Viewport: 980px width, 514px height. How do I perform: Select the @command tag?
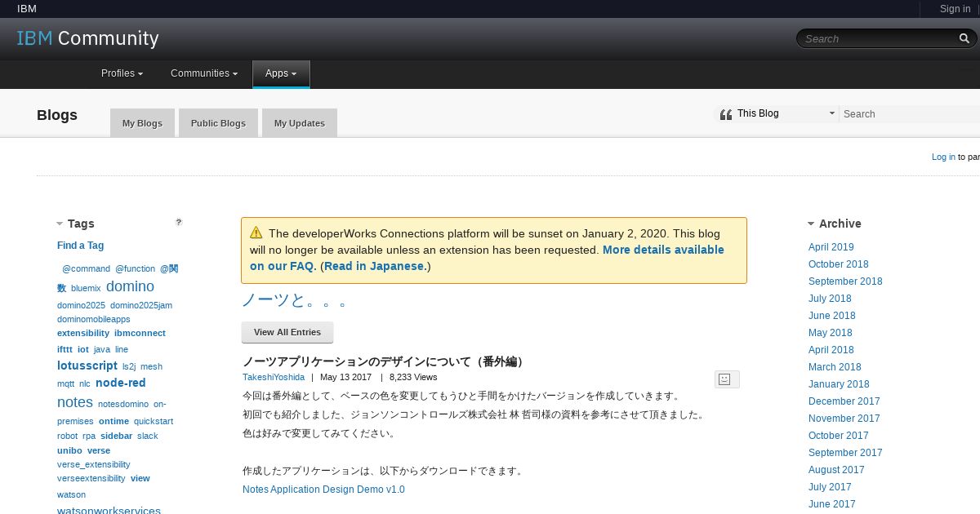pos(86,268)
